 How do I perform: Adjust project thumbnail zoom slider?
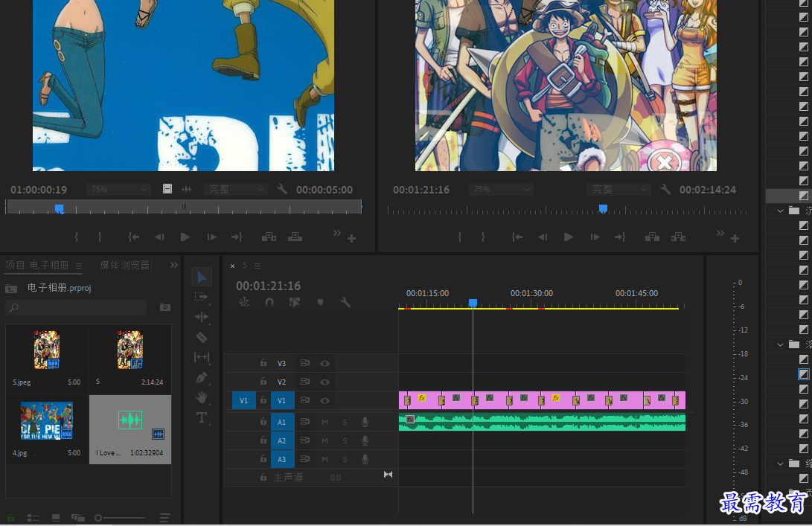click(98, 518)
